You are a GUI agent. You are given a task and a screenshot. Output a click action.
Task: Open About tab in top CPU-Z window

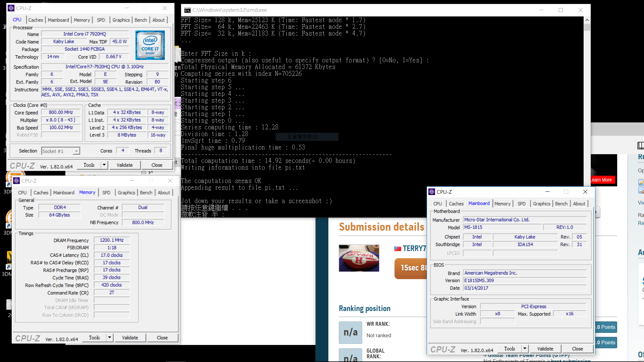[x=159, y=20]
